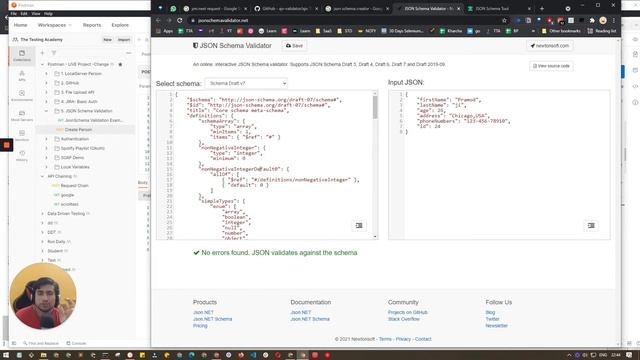Click format icon in Input JSON editor

coord(591,225)
